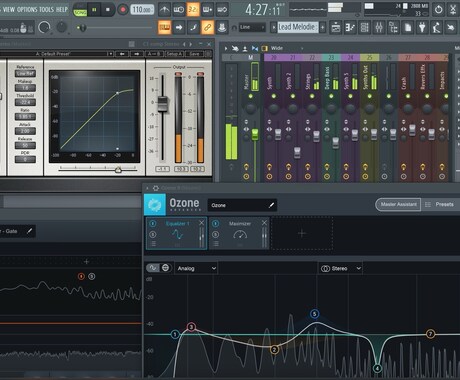Image resolution: width=460 pixels, height=380 pixels.
Task: Open the mixer options arrow menu
Action: tap(226, 49)
